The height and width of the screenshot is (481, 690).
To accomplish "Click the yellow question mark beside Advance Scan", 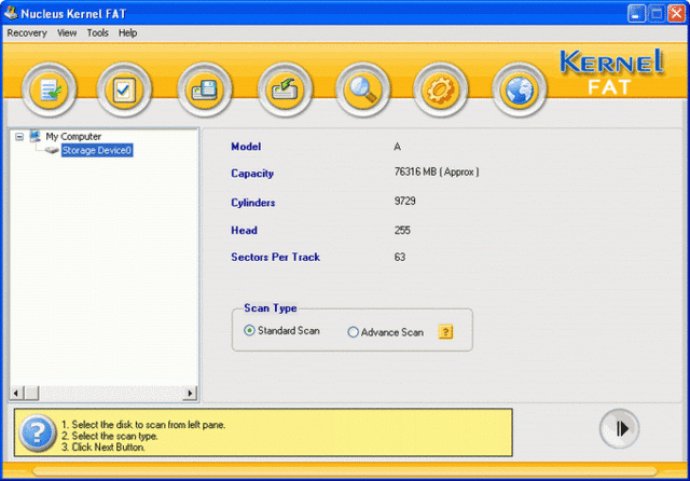I will coord(445,332).
